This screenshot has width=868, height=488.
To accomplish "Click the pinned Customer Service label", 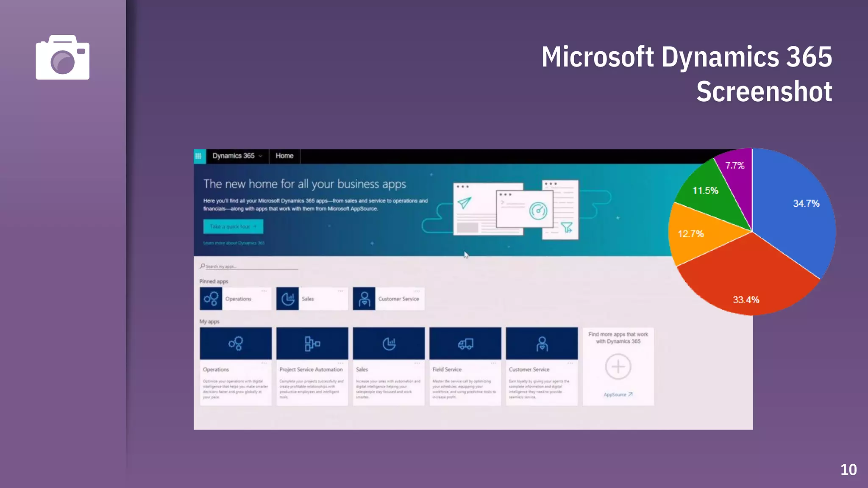I will (398, 299).
